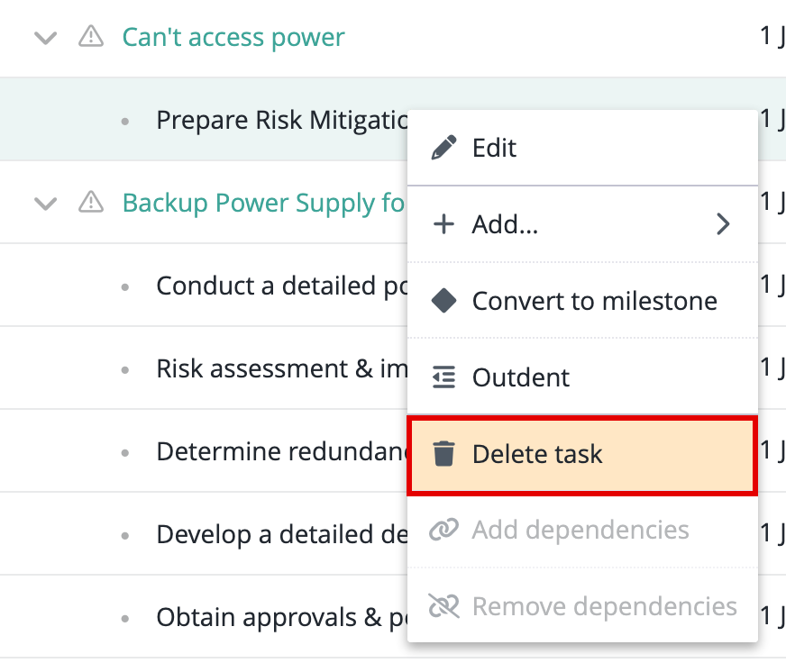Open Backup Power Supply task link
786x672 pixels.
[263, 204]
